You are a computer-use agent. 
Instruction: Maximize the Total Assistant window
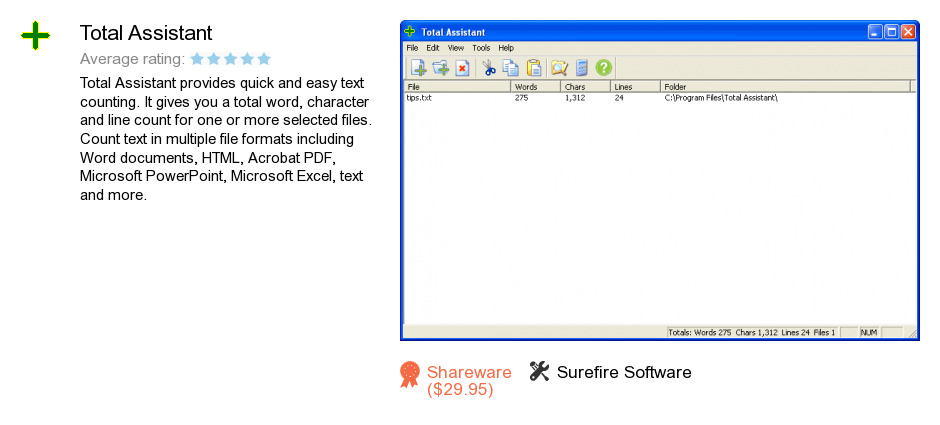pyautogui.click(x=891, y=32)
